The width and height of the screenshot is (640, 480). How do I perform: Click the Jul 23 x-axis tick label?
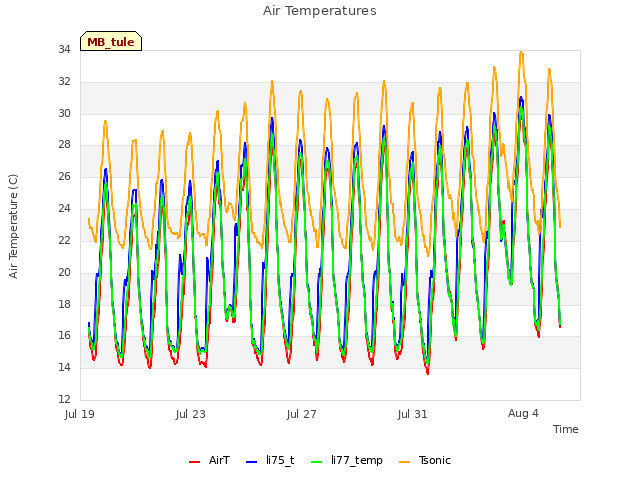(x=191, y=414)
